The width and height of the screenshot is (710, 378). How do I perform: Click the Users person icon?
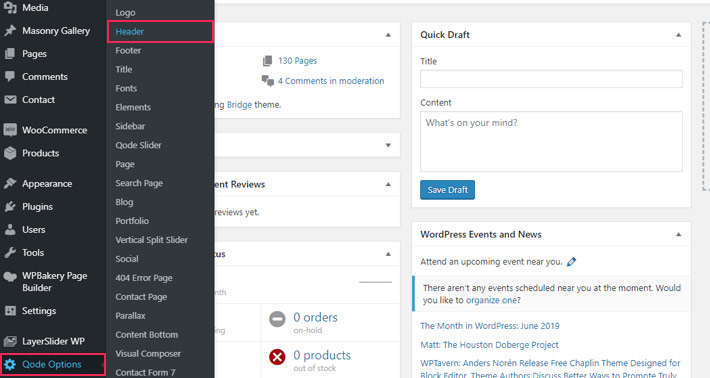pos(10,230)
